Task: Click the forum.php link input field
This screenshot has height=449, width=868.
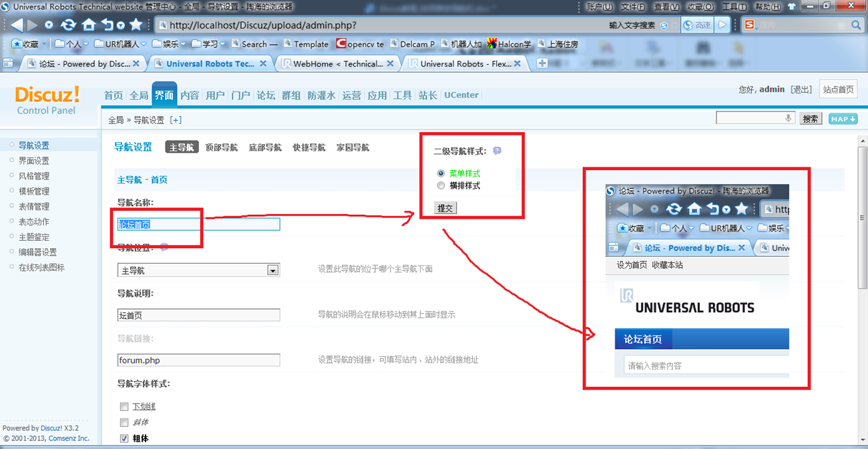Action: coord(198,360)
